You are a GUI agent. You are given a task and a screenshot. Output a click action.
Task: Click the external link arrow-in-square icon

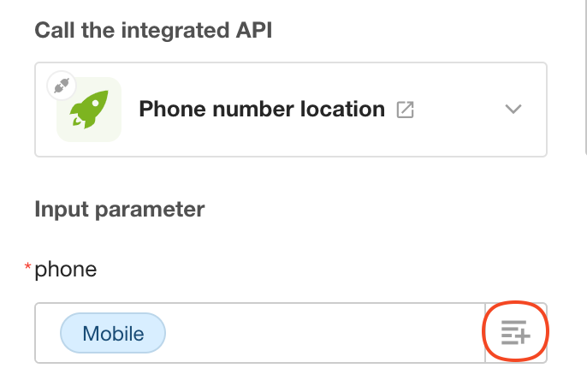pos(405,110)
